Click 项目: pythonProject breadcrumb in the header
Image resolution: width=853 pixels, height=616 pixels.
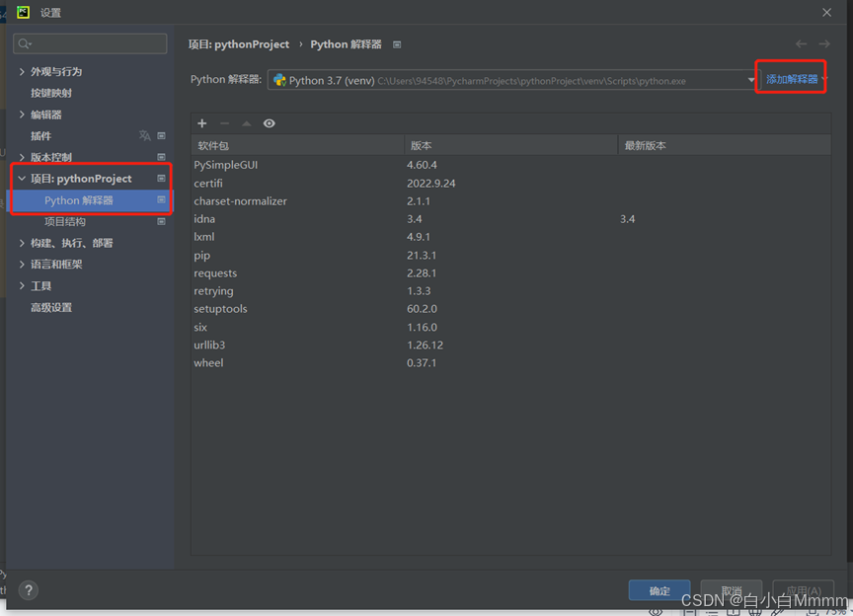[x=239, y=44]
